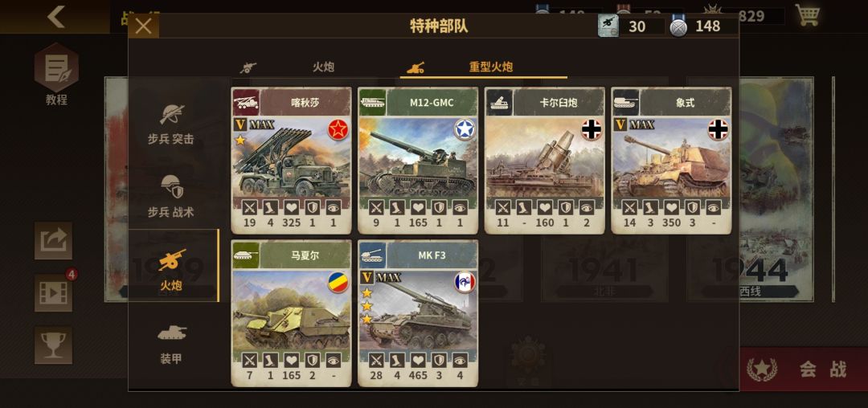Open the 教程 tutorial icon

(x=56, y=74)
